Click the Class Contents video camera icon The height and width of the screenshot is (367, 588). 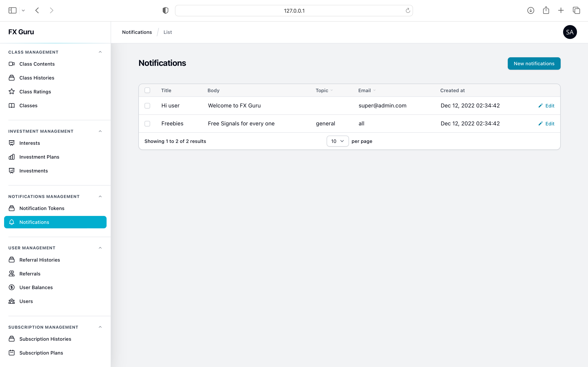point(12,64)
